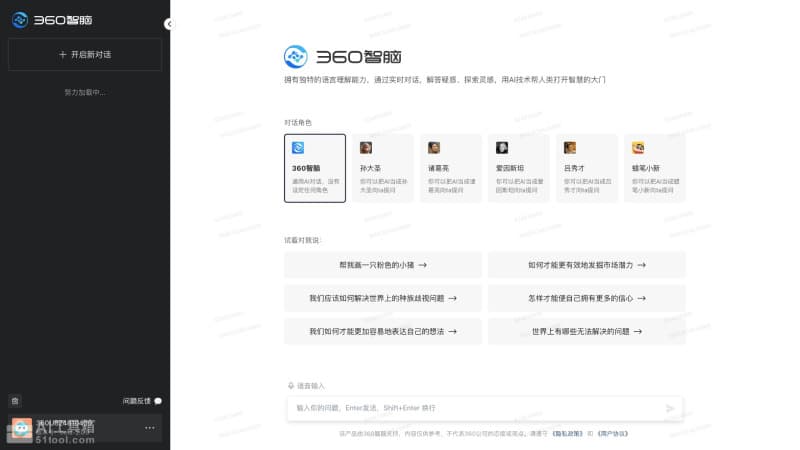Viewport: 800px width, 450px height.
Task: Click the user avatar at bottom left
Action: coord(21,428)
